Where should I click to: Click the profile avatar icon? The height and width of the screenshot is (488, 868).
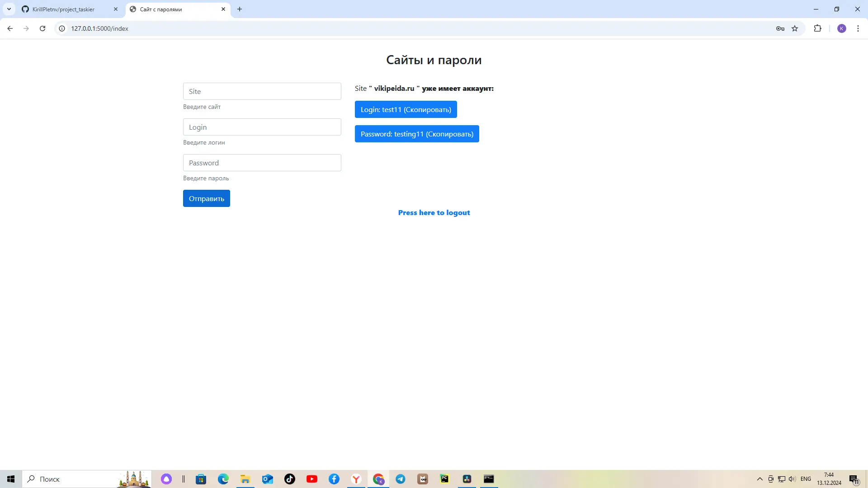[841, 28]
